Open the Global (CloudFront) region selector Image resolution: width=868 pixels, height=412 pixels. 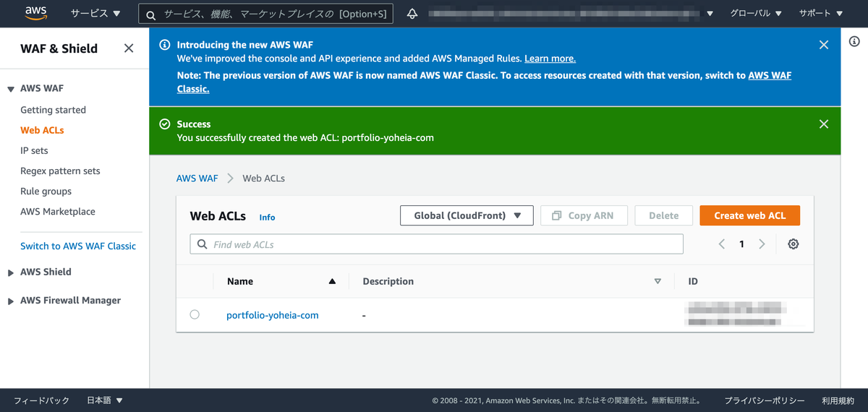467,215
